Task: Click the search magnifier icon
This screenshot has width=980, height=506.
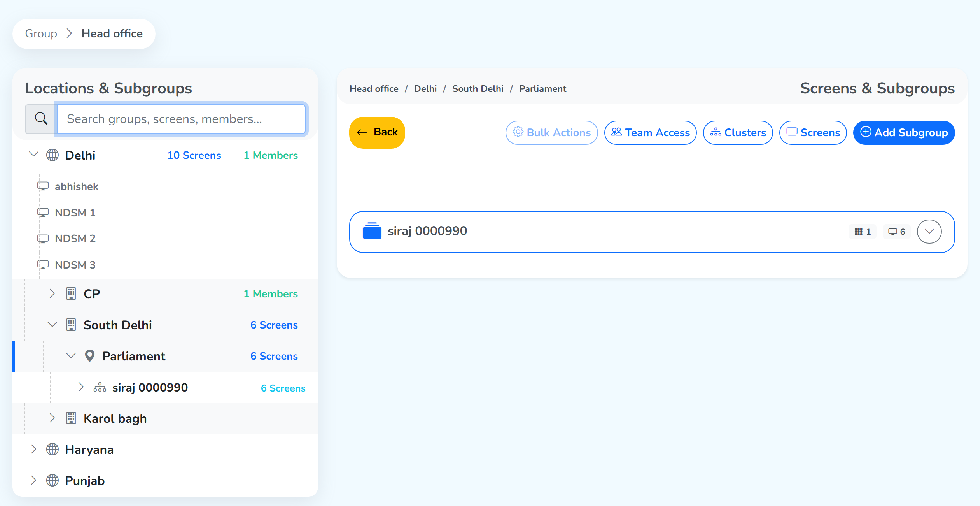Action: coord(41,118)
